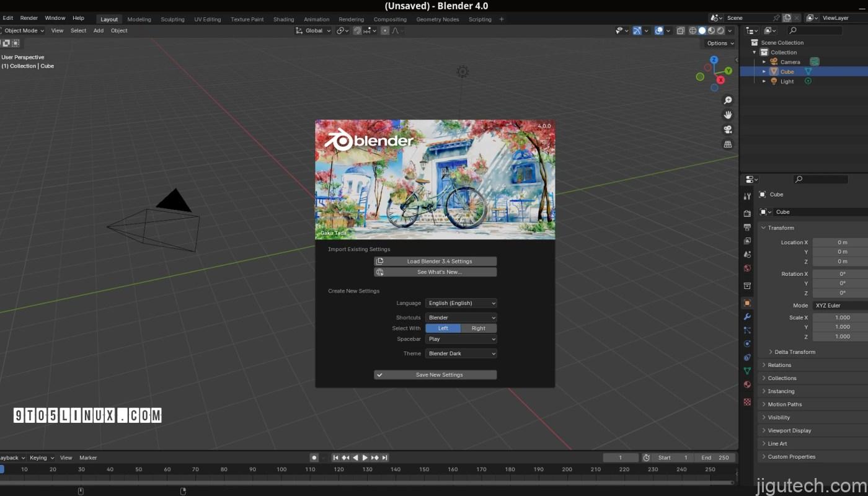The width and height of the screenshot is (868, 496).
Task: Open the World properties tab
Action: pyautogui.click(x=747, y=268)
